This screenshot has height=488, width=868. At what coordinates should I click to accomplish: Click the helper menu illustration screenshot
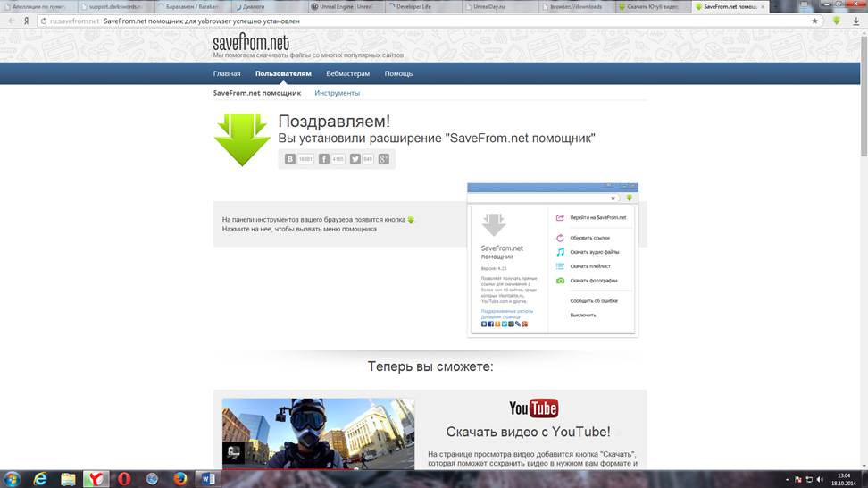553,259
